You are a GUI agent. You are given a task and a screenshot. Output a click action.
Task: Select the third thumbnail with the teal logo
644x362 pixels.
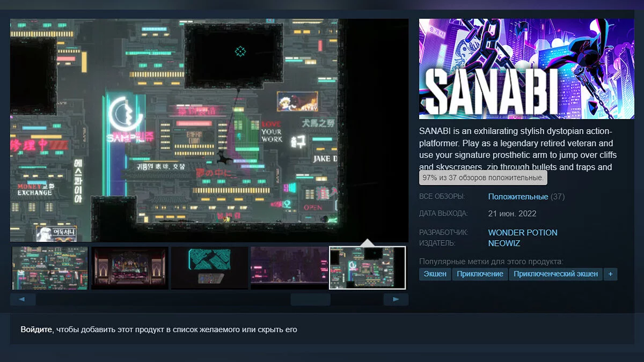point(209,268)
